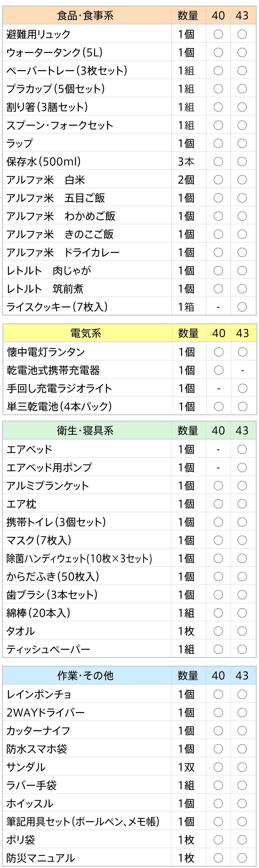Viewport: 259px width, 868px height.
Task: Click the 食品・食事系 section header
Action: point(85,16)
